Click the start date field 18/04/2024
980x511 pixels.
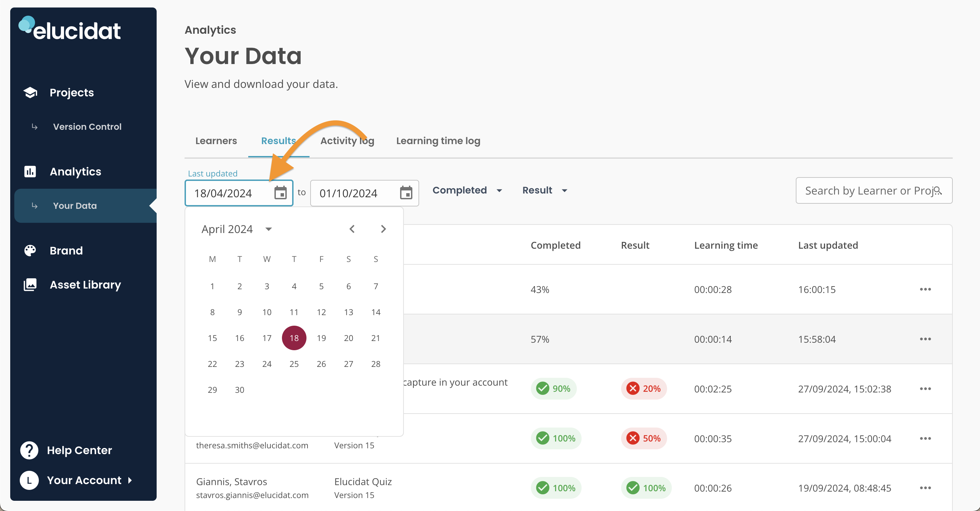pos(239,193)
